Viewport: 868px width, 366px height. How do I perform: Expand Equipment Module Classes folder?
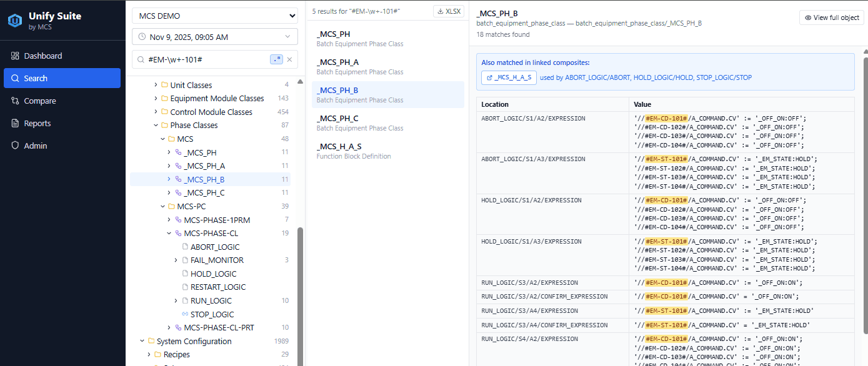(x=156, y=98)
